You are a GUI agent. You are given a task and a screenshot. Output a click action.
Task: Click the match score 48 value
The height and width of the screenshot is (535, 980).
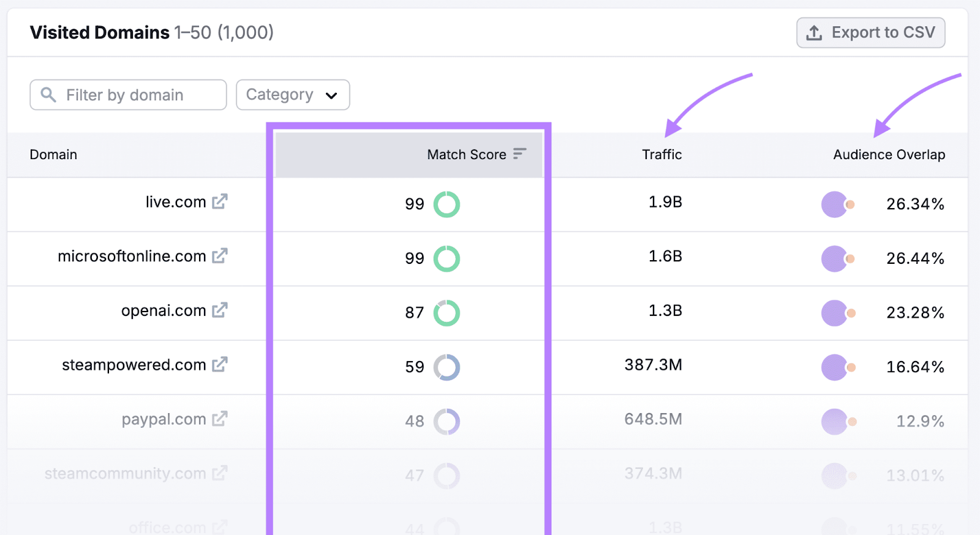[x=415, y=422]
